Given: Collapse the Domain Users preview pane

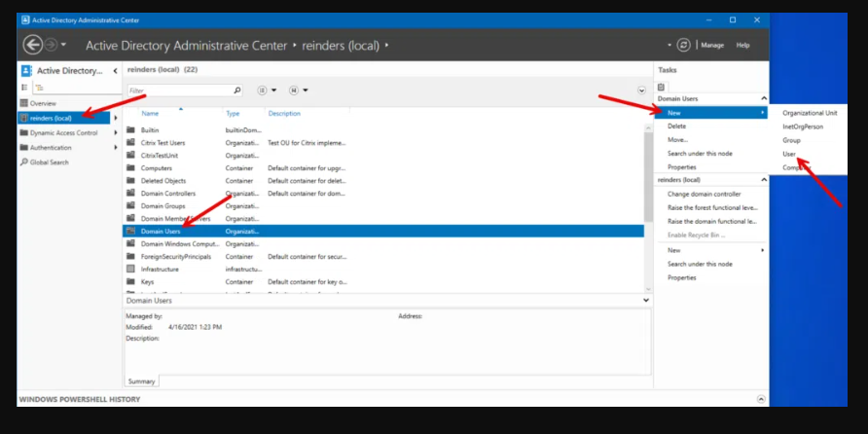Looking at the screenshot, I should point(646,302).
